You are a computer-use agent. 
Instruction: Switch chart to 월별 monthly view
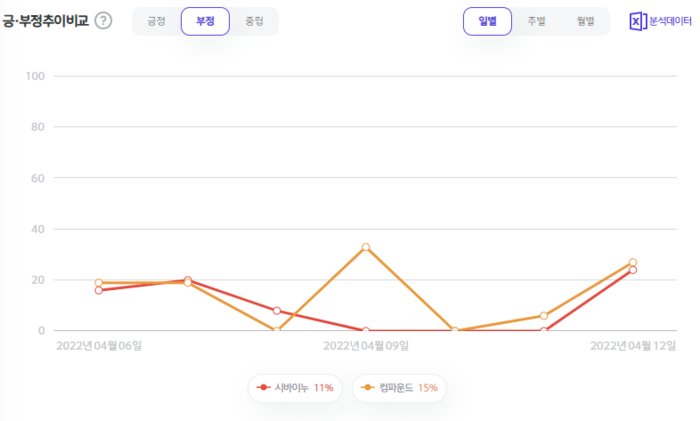click(x=585, y=21)
